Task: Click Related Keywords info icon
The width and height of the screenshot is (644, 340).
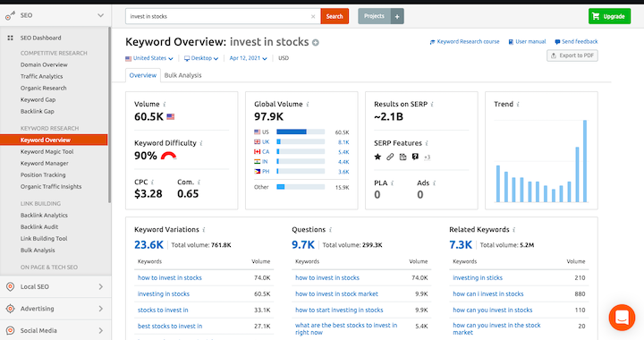Action: pos(513,230)
